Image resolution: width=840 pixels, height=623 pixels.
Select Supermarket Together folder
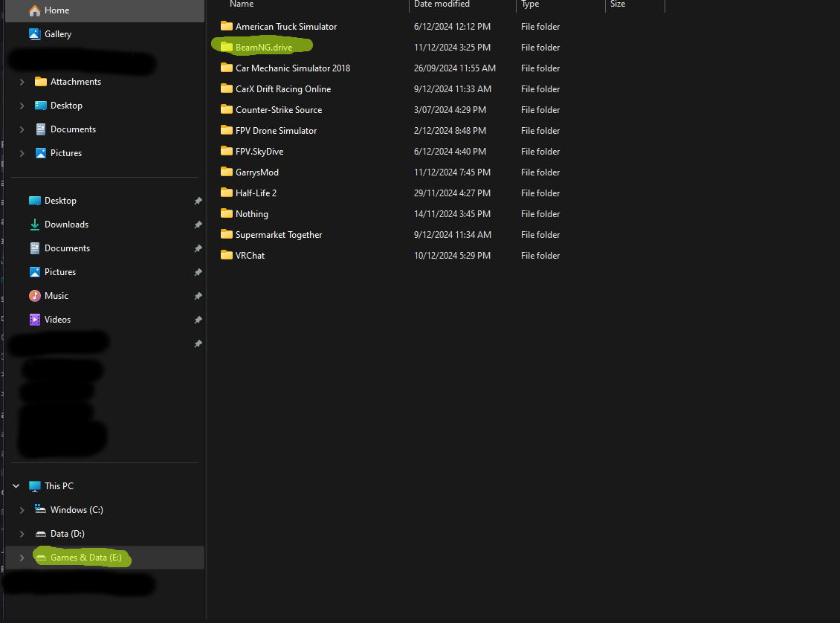[279, 235]
